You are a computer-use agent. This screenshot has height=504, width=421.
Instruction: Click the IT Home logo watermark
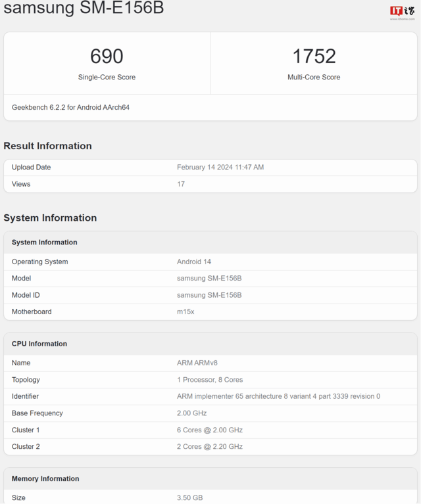[x=402, y=12]
